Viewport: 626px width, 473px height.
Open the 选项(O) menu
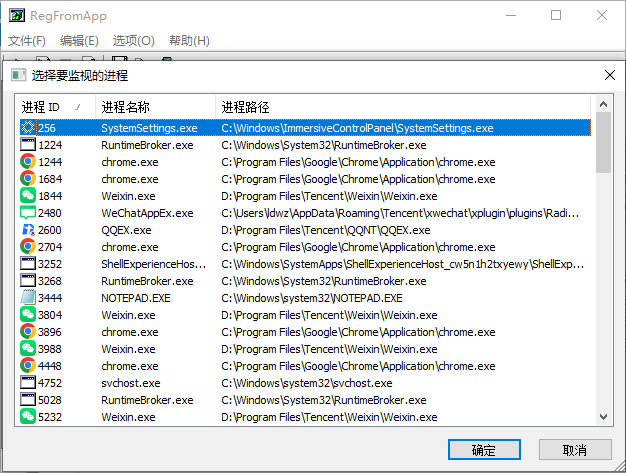pyautogui.click(x=133, y=41)
